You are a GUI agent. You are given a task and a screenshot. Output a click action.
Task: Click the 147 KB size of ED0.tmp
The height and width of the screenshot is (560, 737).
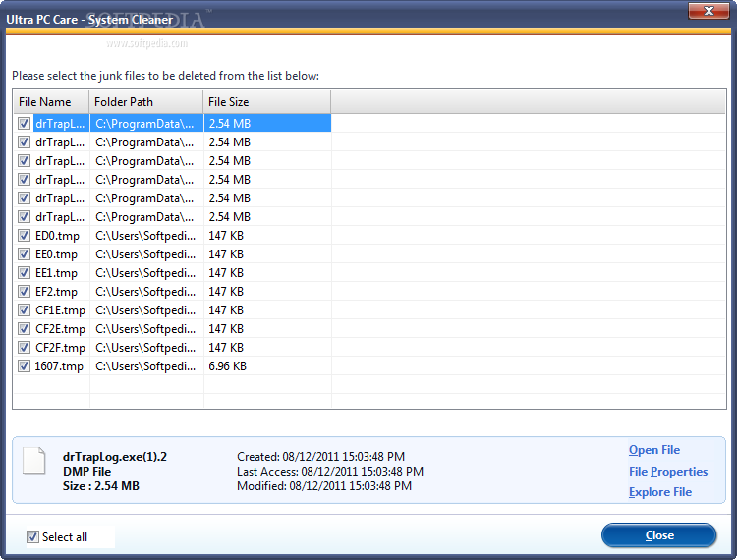coord(226,236)
